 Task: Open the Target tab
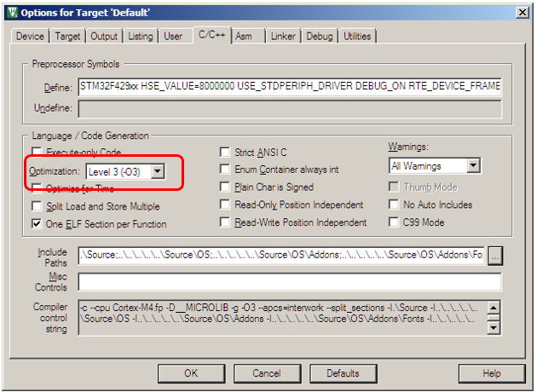[x=67, y=37]
